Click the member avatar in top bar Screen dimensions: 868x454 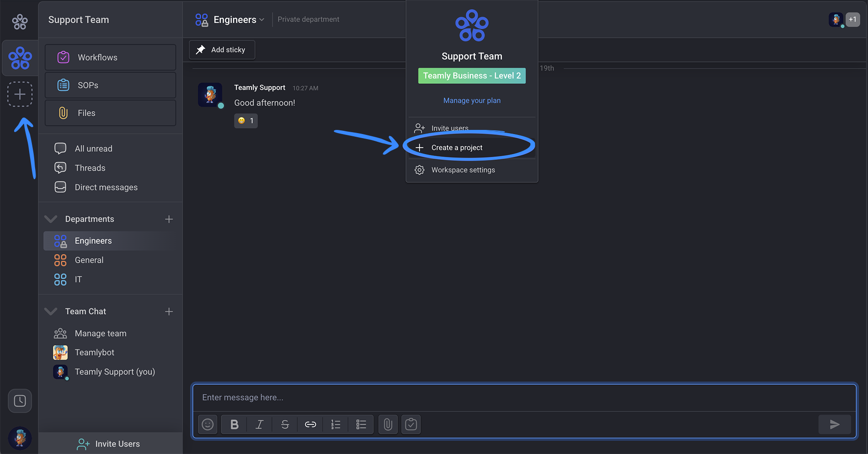coord(836,20)
